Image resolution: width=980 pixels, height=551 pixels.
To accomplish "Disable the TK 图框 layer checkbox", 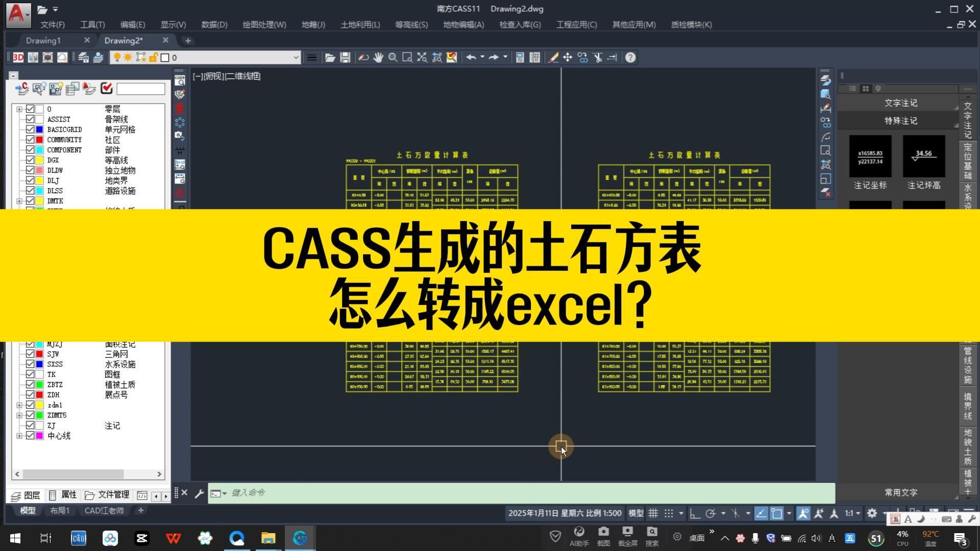I will click(31, 374).
